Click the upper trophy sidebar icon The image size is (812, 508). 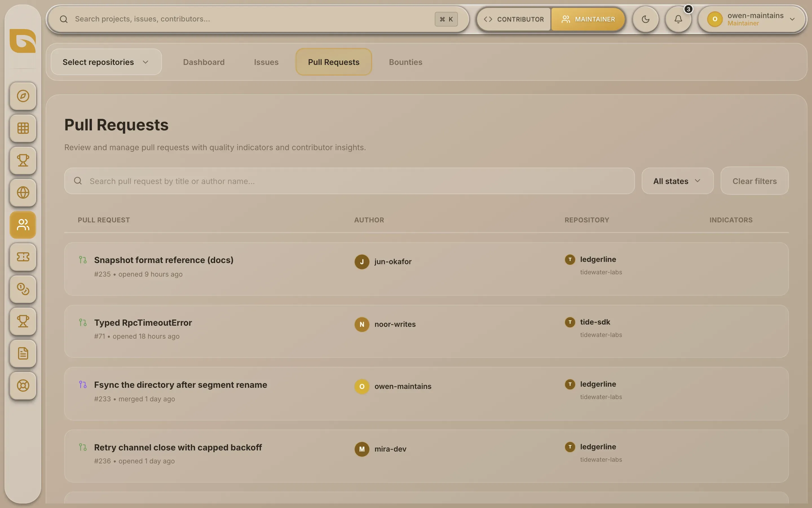(x=23, y=160)
